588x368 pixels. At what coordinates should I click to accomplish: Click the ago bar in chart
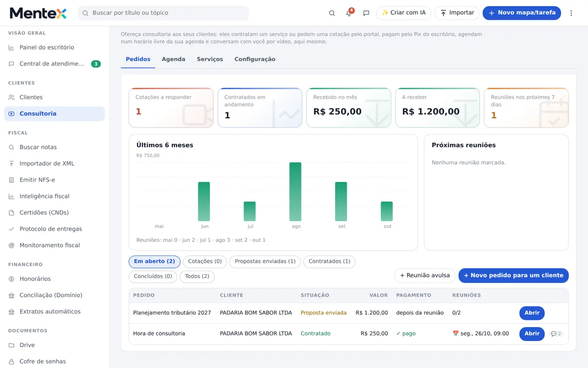295,192
